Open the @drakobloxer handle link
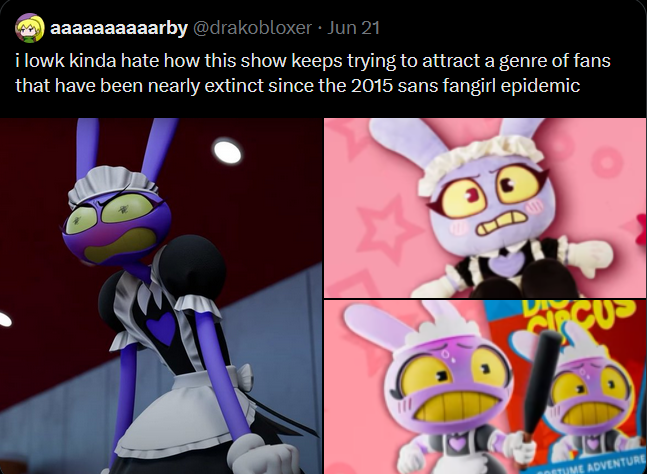This screenshot has height=474, width=647. [x=252, y=28]
